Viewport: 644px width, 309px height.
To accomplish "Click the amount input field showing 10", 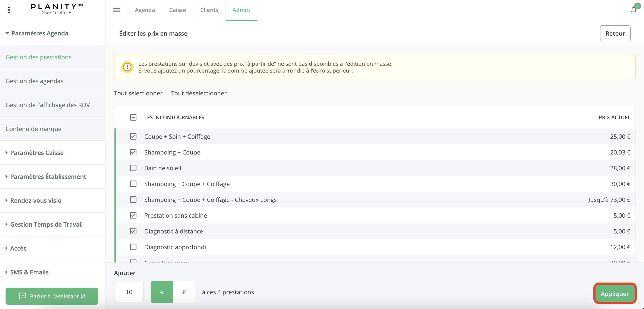I will (x=129, y=292).
